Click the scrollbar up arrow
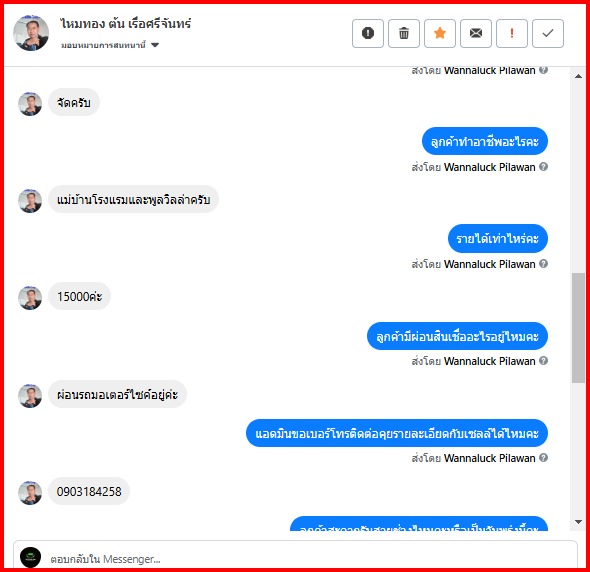 pos(578,76)
